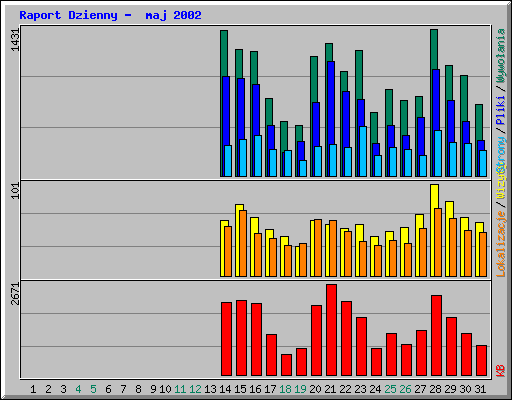Select green weekend day 11 label
512x400 pixels.
[x=180, y=389]
